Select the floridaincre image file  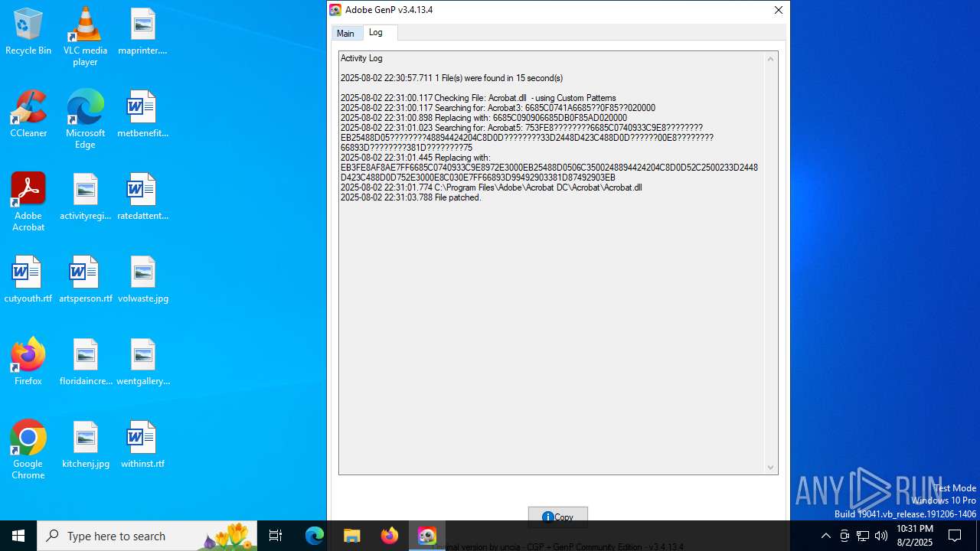click(x=85, y=362)
